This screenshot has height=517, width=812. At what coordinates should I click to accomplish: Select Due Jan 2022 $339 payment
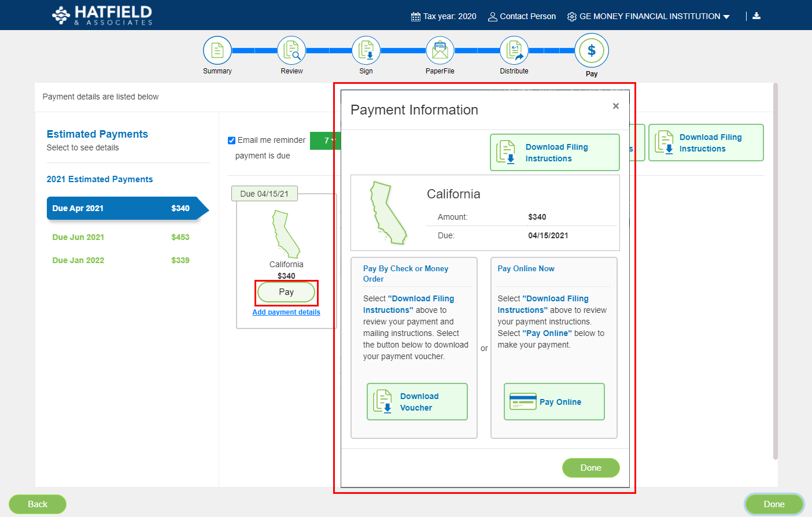click(x=121, y=260)
